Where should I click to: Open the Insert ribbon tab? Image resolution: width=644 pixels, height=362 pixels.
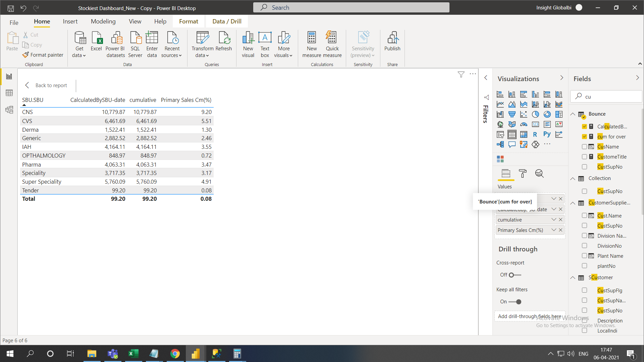click(x=70, y=21)
